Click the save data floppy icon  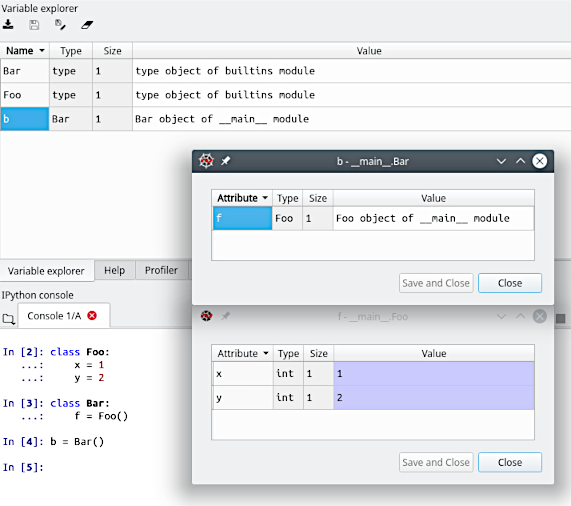click(34, 25)
